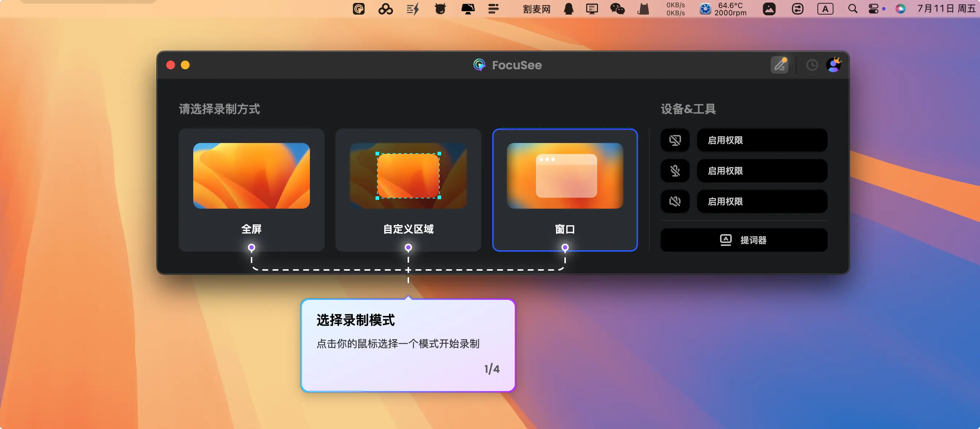The height and width of the screenshot is (429, 980).
Task: Click 启用权限 next to the microphone icon
Action: [762, 171]
